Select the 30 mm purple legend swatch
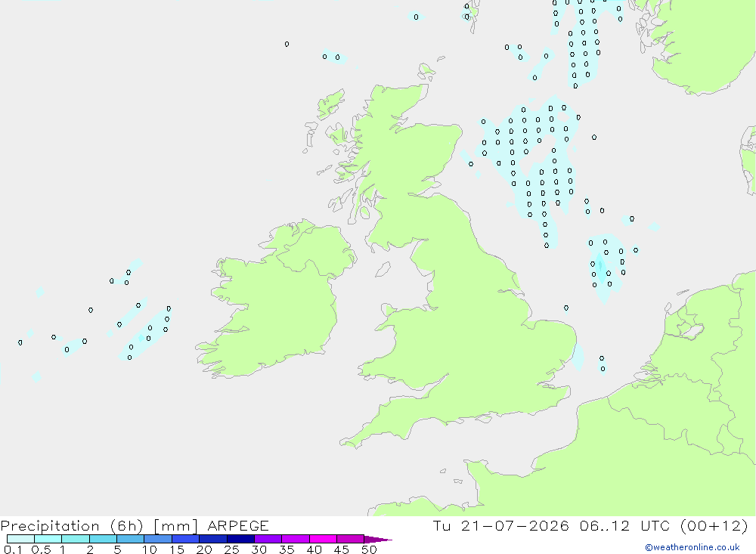The height and width of the screenshot is (554, 756). [x=268, y=539]
